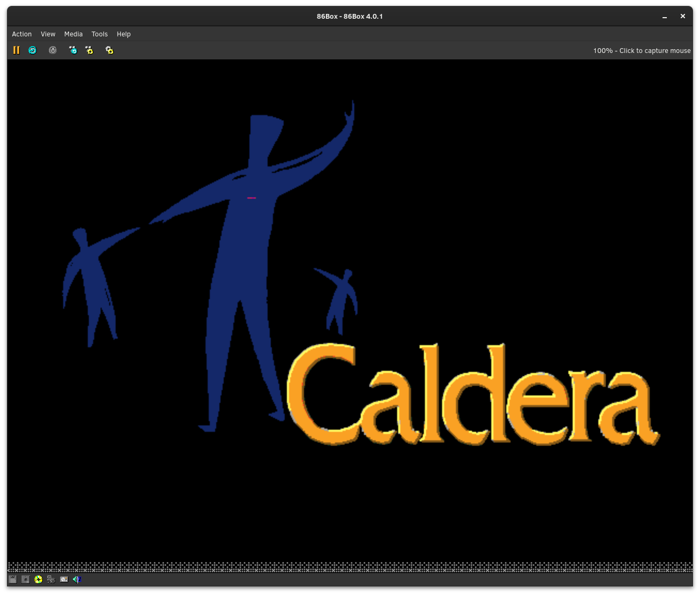The width and height of the screenshot is (700, 595).
Task: Open the CD-ROM drive status icon
Action: coord(38,579)
